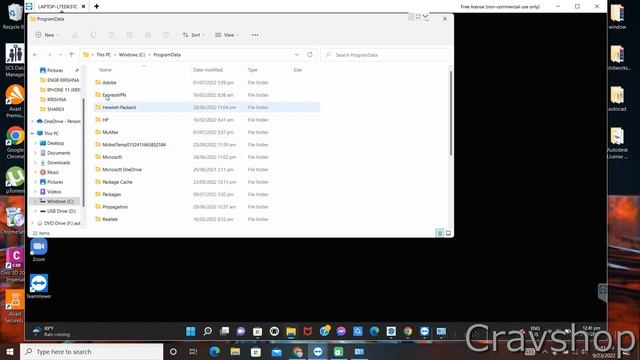Open the uTorrent desktop shortcut
This screenshot has height=360, width=640.
point(15,180)
